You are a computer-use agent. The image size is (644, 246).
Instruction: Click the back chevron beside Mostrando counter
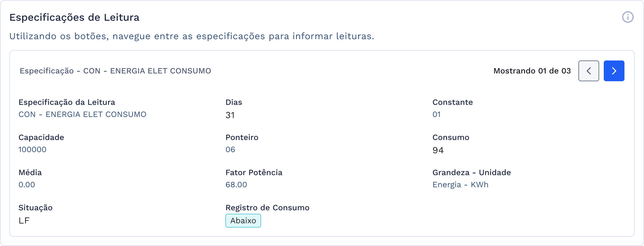(x=588, y=71)
